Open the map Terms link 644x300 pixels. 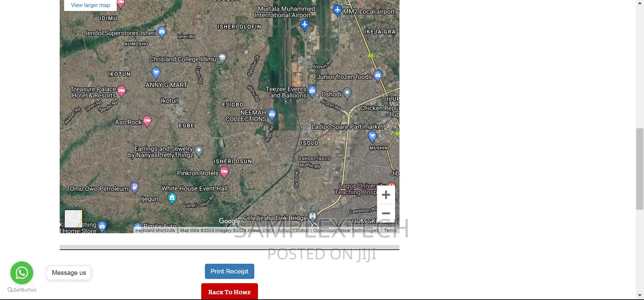tap(390, 230)
